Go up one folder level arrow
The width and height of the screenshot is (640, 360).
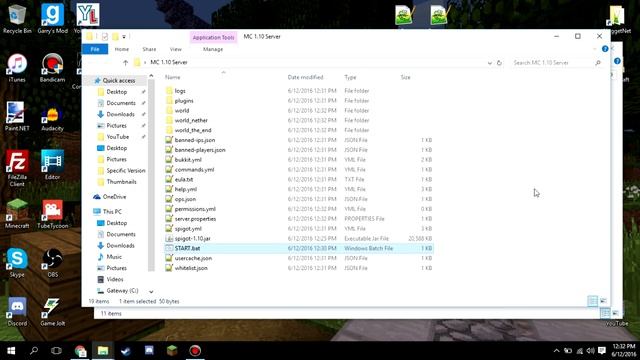pyautogui.click(x=125, y=62)
